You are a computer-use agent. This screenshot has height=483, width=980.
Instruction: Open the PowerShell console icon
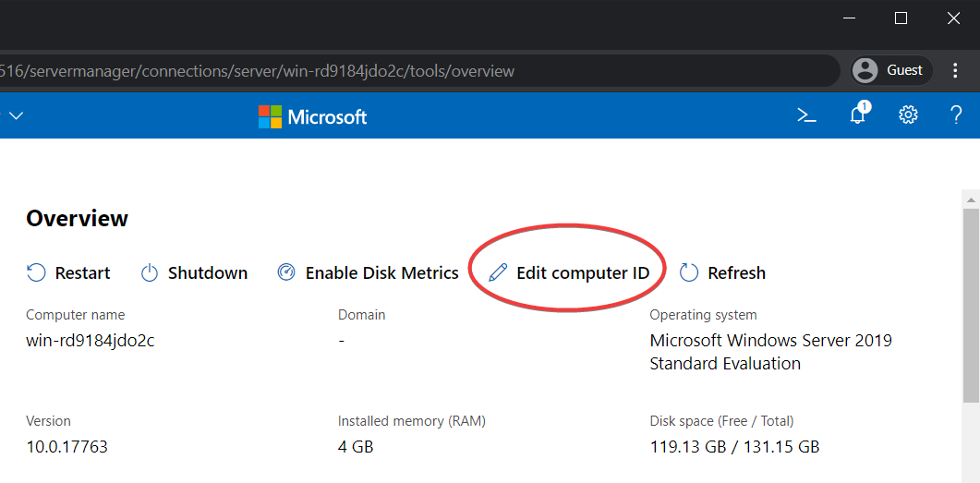(x=807, y=115)
